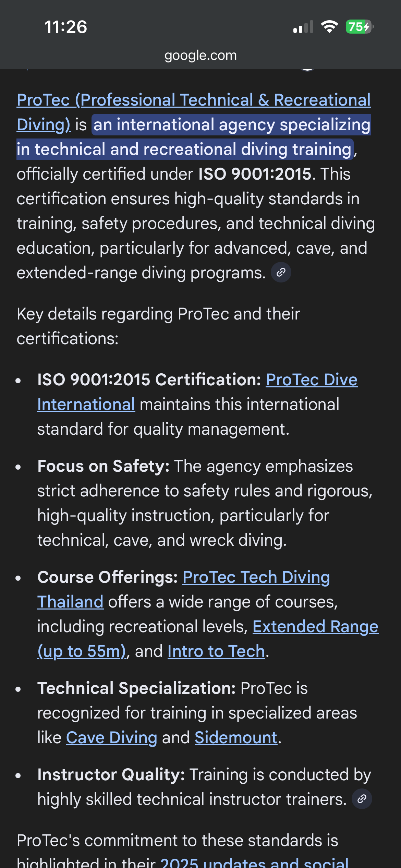Follow the Sidemount link
This screenshot has height=868, width=401.
click(236, 738)
